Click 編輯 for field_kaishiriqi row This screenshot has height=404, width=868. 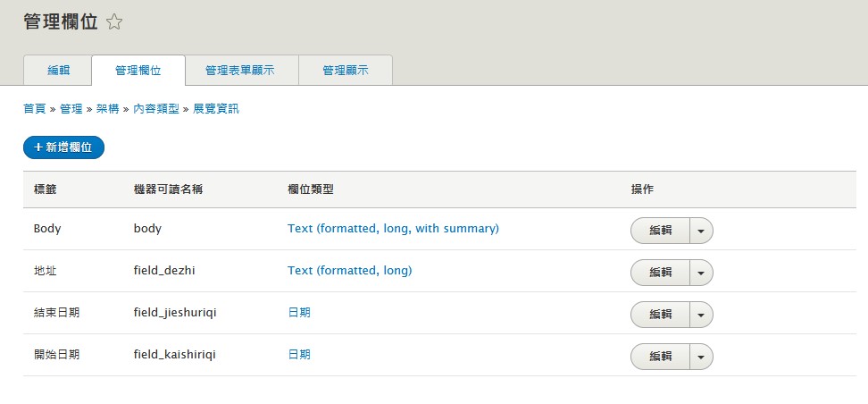tap(660, 356)
